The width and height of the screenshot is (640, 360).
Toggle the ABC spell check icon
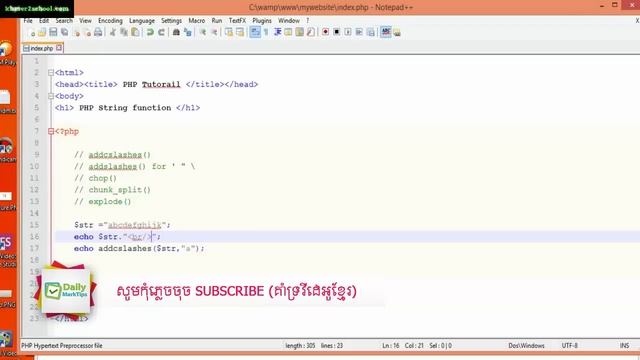click(x=386, y=32)
